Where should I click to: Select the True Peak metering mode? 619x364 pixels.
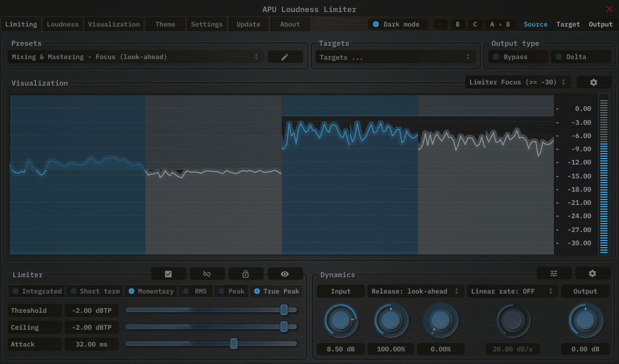pyautogui.click(x=276, y=291)
